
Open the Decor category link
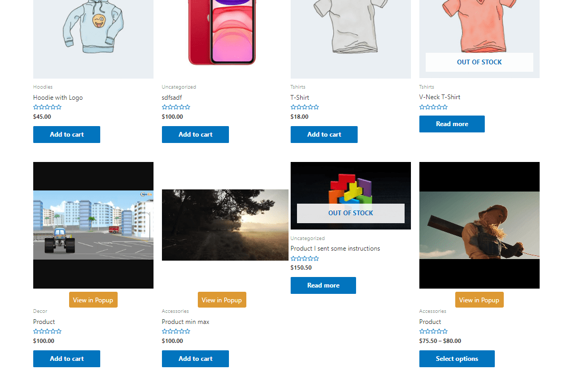(40, 311)
